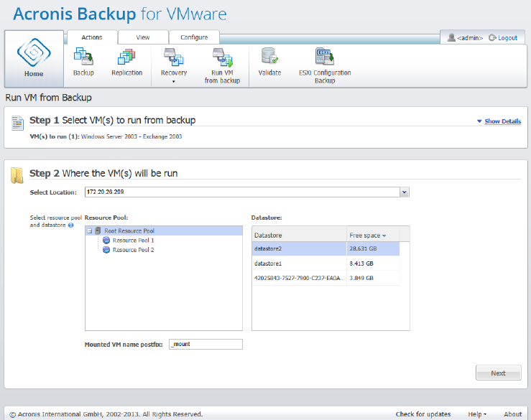
Task: Open ESXi Configuration Backup icon
Action: (325, 56)
